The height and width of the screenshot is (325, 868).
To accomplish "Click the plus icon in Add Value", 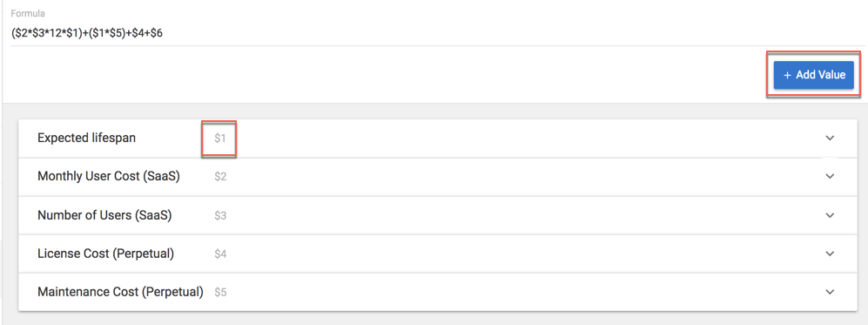I will click(x=787, y=75).
